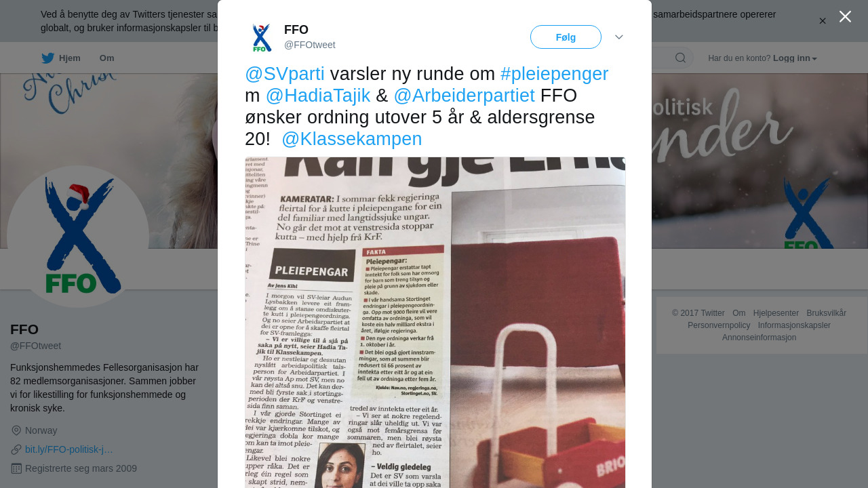
Task: Visit the bit.ly/FFO-politisk-j… link
Action: click(69, 449)
